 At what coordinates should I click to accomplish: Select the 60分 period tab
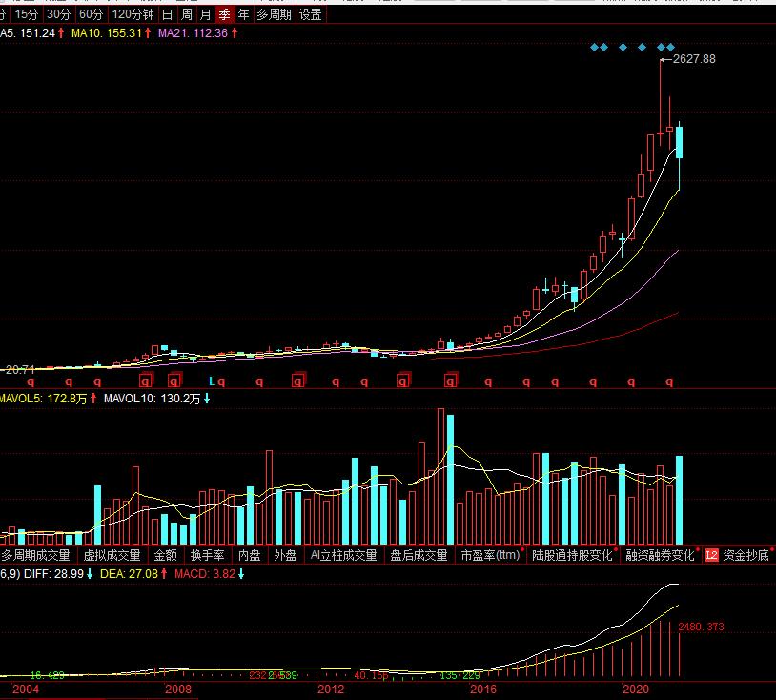point(92,15)
